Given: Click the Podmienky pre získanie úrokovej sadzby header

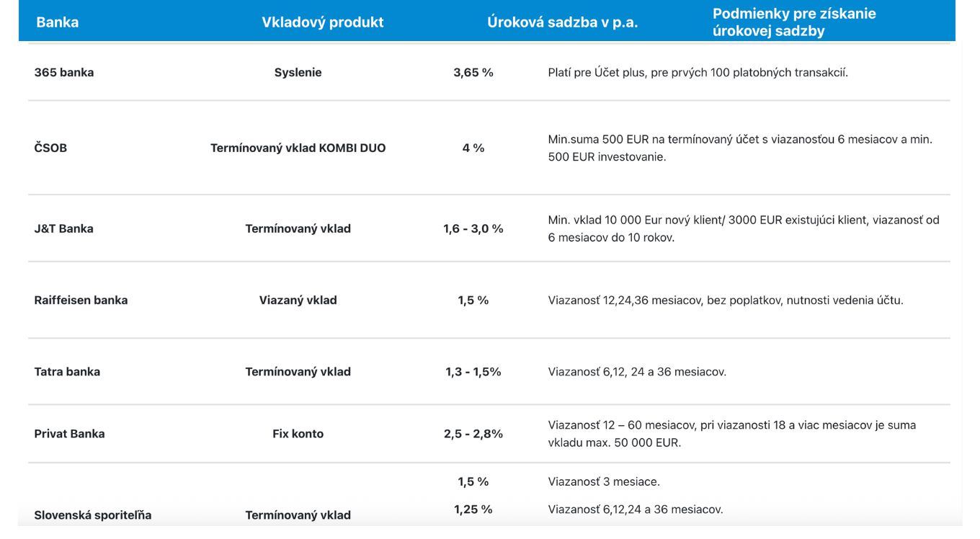Looking at the screenshot, I should pyautogui.click(x=793, y=22).
